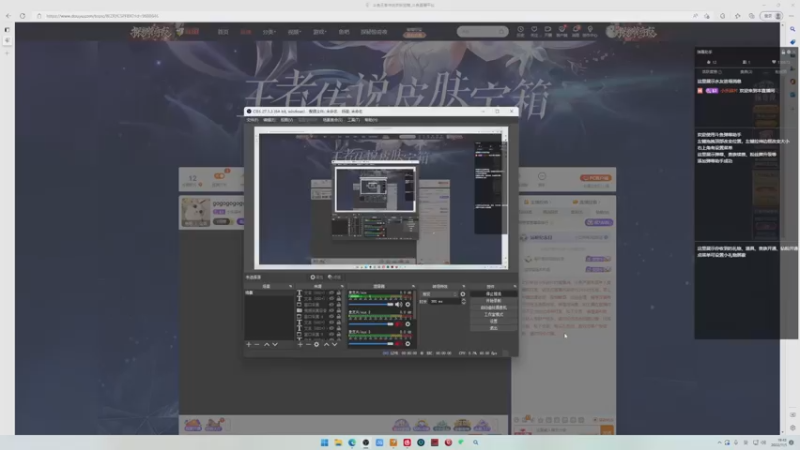Open OBS 场景集合(S) menu

click(x=332, y=120)
